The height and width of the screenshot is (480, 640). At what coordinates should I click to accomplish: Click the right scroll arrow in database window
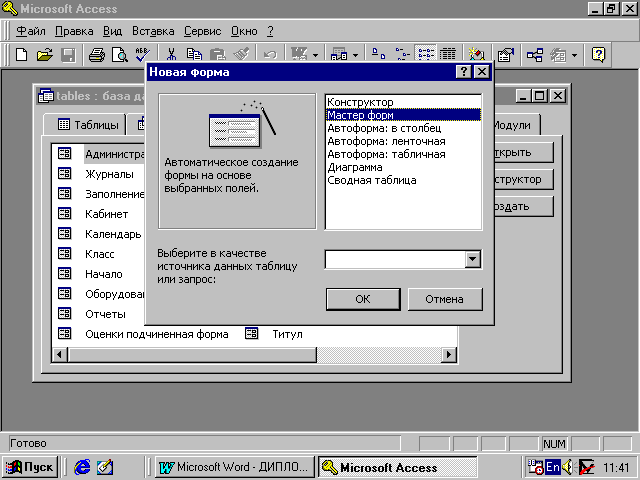pyautogui.click(x=449, y=354)
